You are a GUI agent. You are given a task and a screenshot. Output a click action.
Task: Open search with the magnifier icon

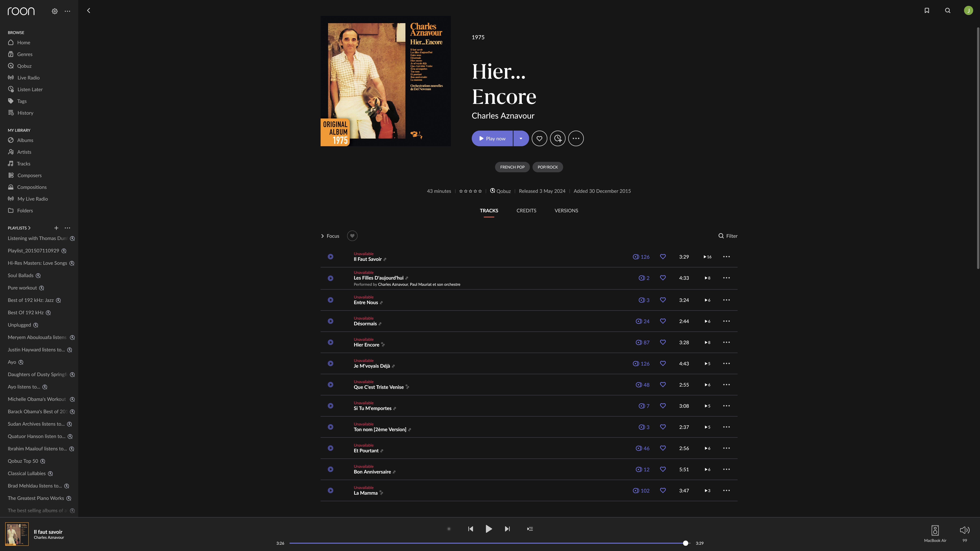pos(948,11)
